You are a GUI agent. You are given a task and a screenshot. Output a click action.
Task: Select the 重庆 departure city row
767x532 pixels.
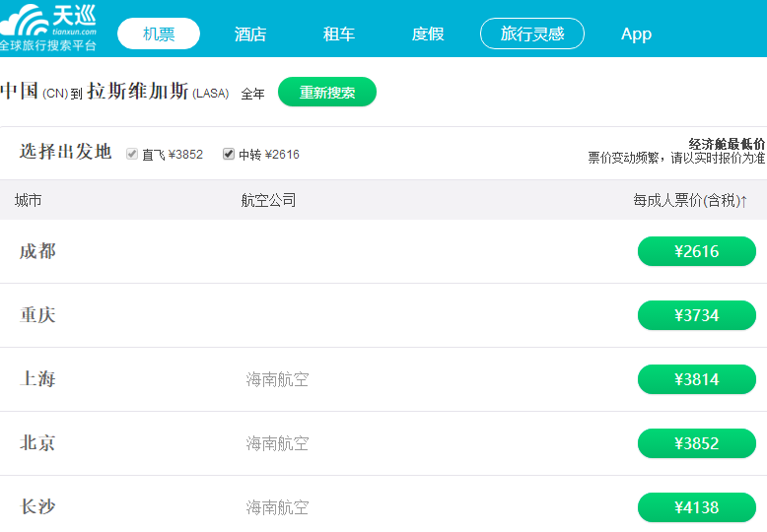(383, 315)
